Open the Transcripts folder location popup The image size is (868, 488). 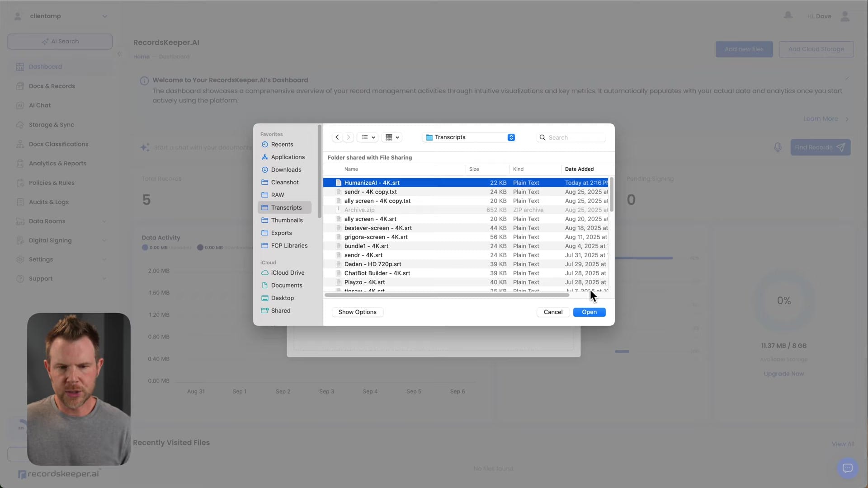pos(469,137)
